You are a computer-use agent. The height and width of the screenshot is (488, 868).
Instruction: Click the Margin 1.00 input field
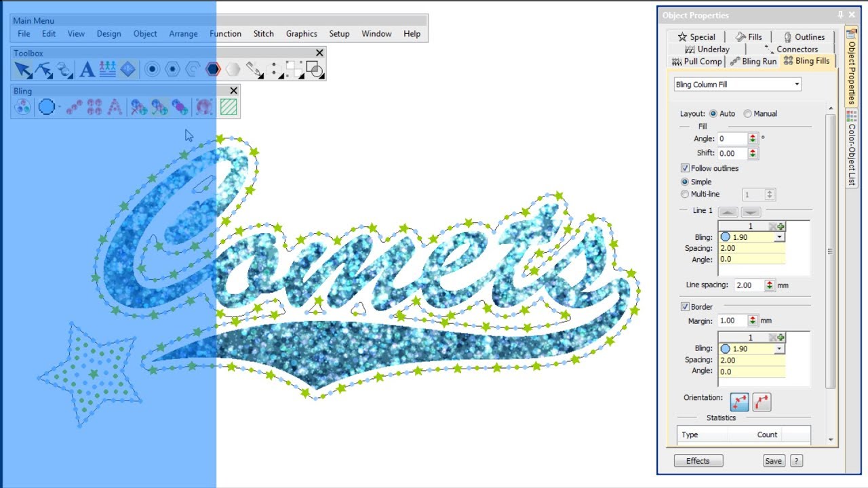coord(732,321)
